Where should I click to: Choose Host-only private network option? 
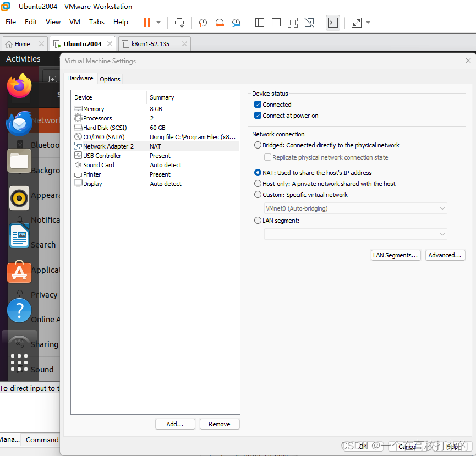coord(258,184)
